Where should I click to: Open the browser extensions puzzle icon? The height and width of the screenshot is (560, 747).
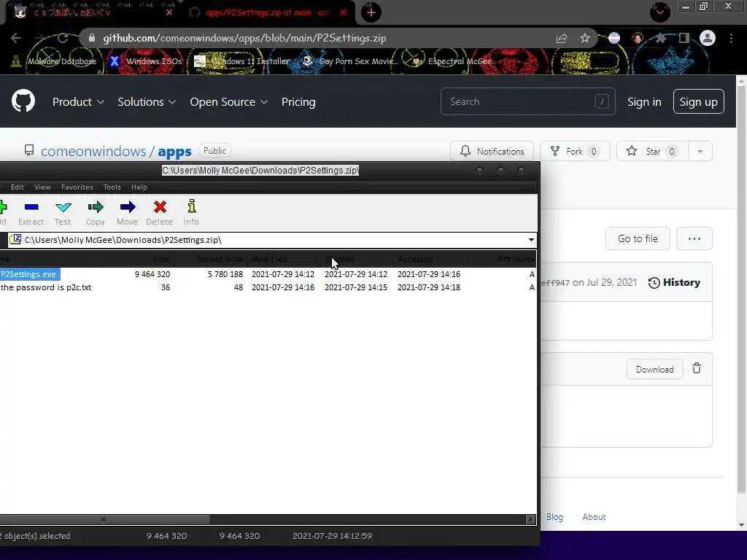click(661, 38)
